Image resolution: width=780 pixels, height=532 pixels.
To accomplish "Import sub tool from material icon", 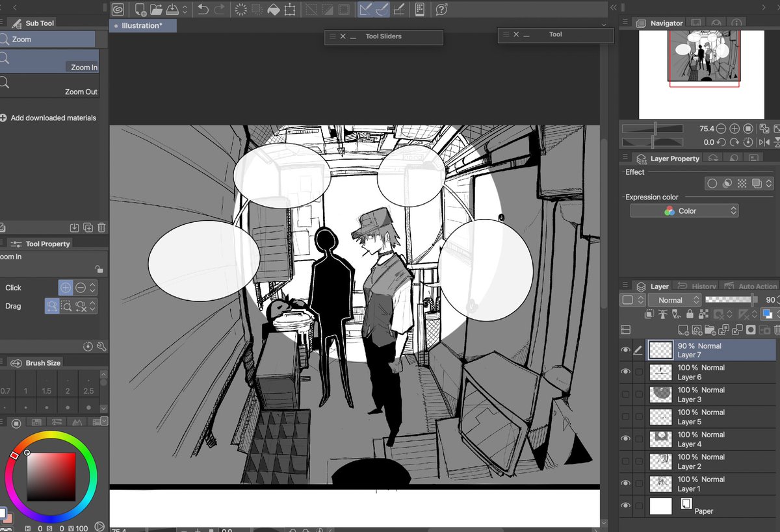I will 75,227.
